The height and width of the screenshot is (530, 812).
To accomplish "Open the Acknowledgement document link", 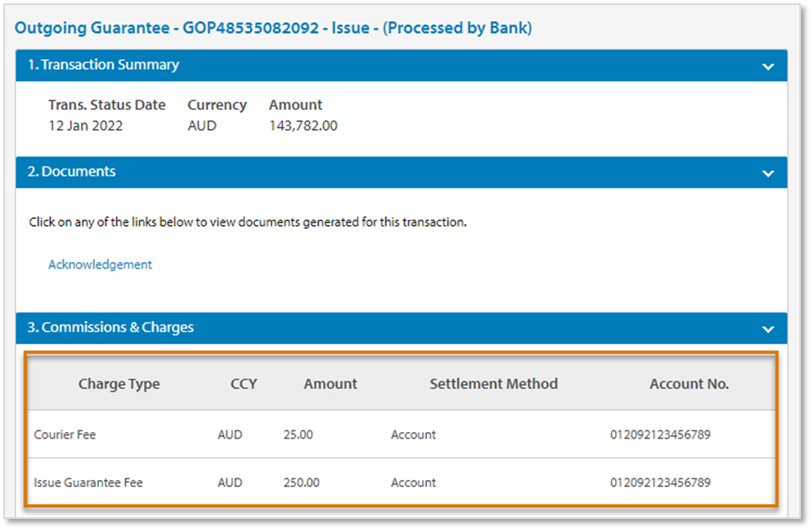I will [x=100, y=265].
